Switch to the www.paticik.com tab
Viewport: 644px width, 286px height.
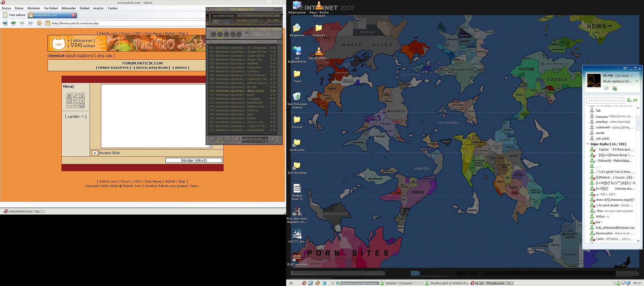(x=52, y=15)
